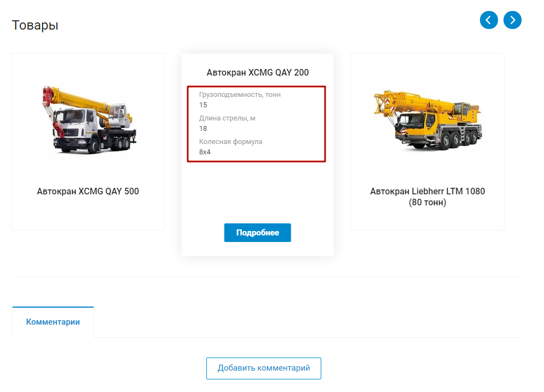This screenshot has height=392, width=544.
Task: Switch to the 'Комментарии' tab
Action: [53, 322]
